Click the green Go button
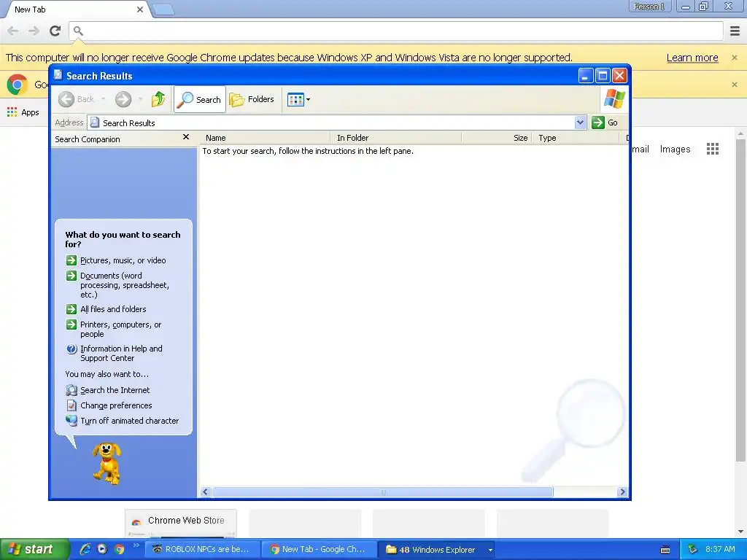This screenshot has height=560, width=747. [x=605, y=122]
